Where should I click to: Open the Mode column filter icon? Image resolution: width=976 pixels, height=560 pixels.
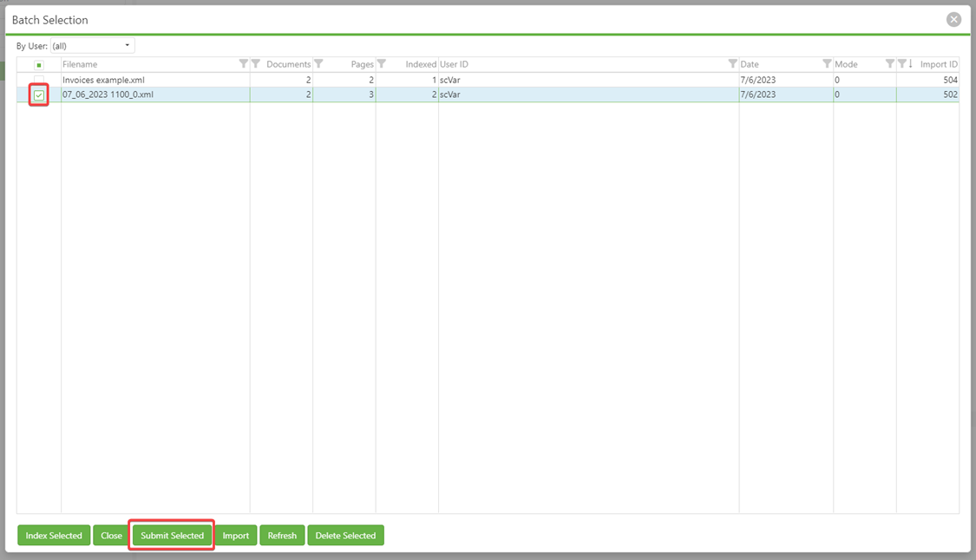pyautogui.click(x=889, y=64)
